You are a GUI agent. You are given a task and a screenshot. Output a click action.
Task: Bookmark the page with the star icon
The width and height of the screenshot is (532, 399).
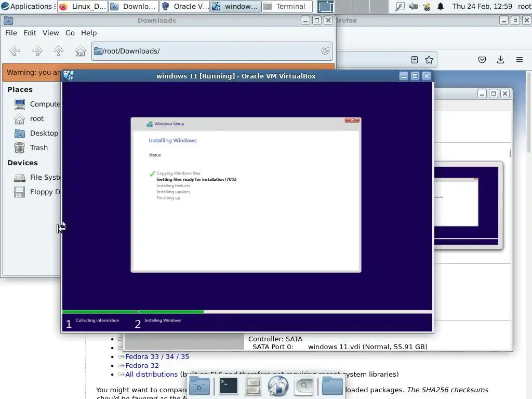pyautogui.click(x=429, y=60)
